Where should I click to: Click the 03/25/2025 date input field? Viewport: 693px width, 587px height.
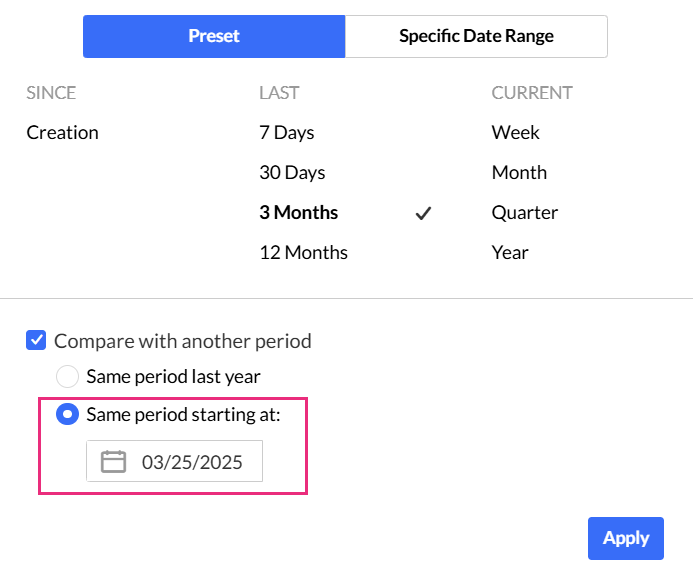(x=192, y=462)
